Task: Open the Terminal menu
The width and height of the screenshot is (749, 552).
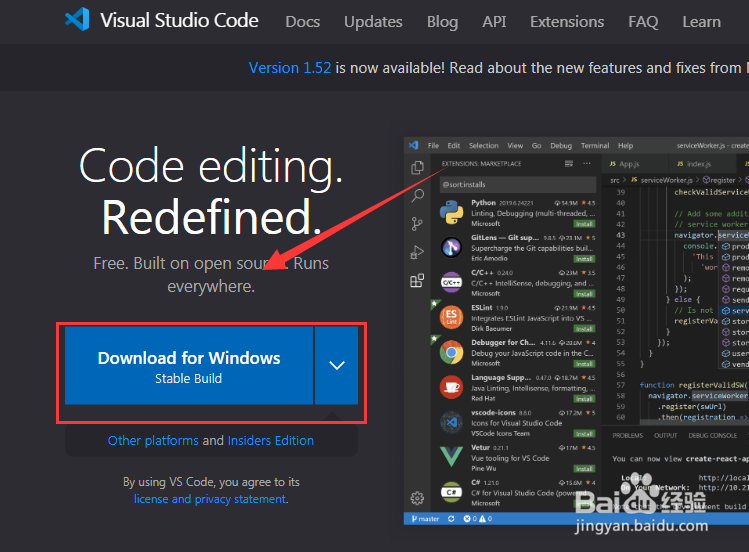Action: pos(595,146)
